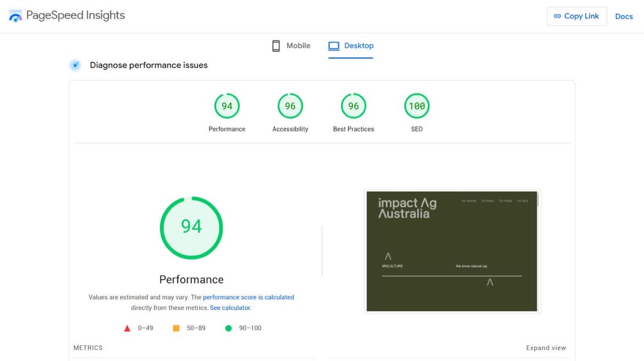The image size is (644, 361).
Task: Open the See calculator link
Action: (x=230, y=308)
